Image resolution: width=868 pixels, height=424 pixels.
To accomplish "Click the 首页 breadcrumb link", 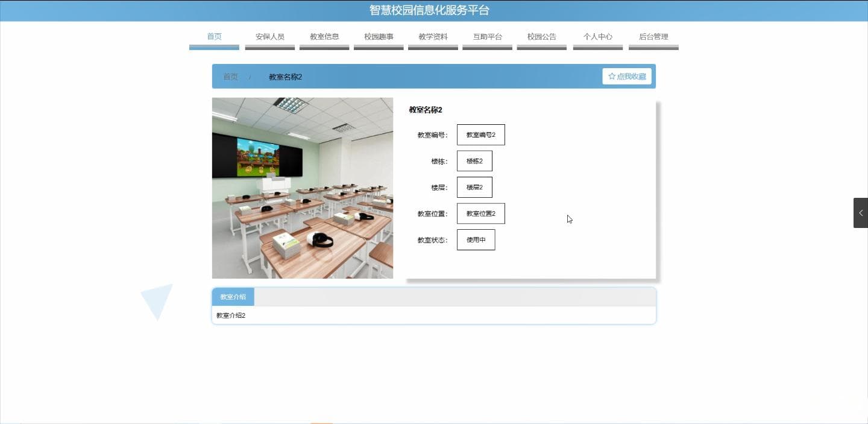I will coord(230,77).
